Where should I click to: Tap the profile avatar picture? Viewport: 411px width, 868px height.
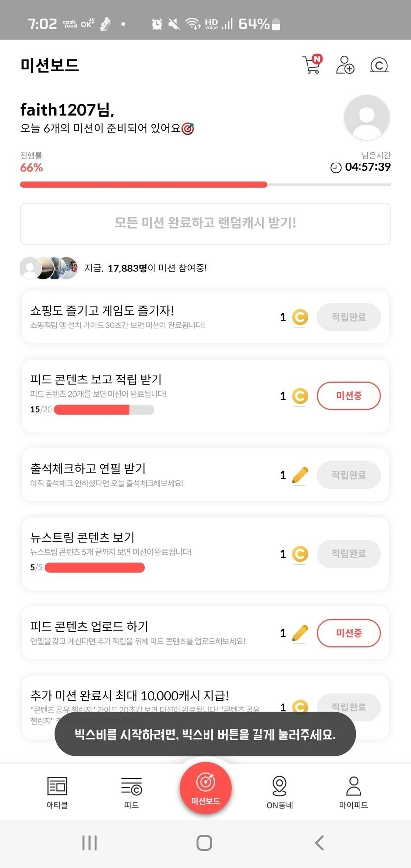(x=366, y=117)
